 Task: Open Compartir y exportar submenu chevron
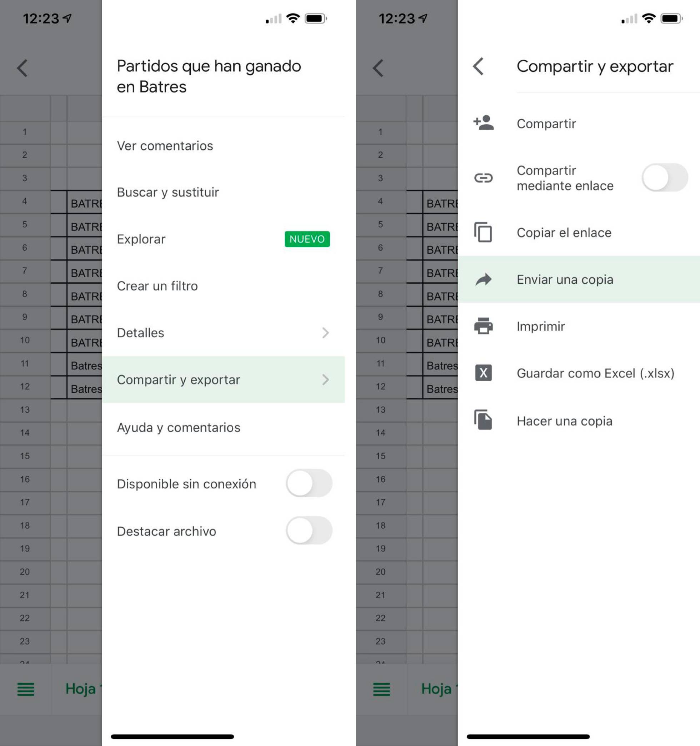[325, 380]
